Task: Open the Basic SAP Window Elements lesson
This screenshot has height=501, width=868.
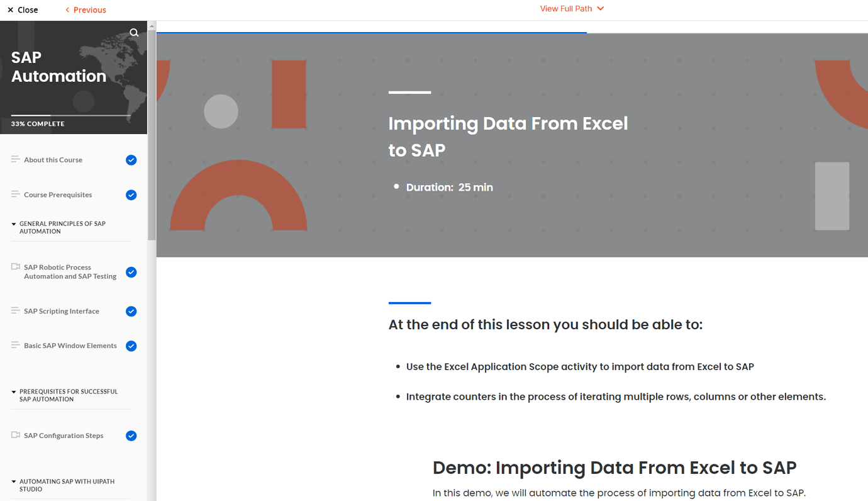Action: 70,346
